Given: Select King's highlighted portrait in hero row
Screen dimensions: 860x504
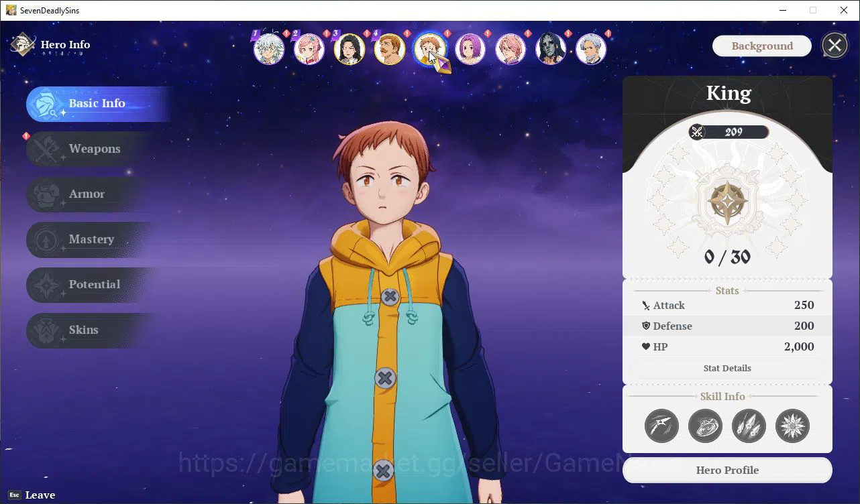Looking at the screenshot, I should pyautogui.click(x=430, y=49).
